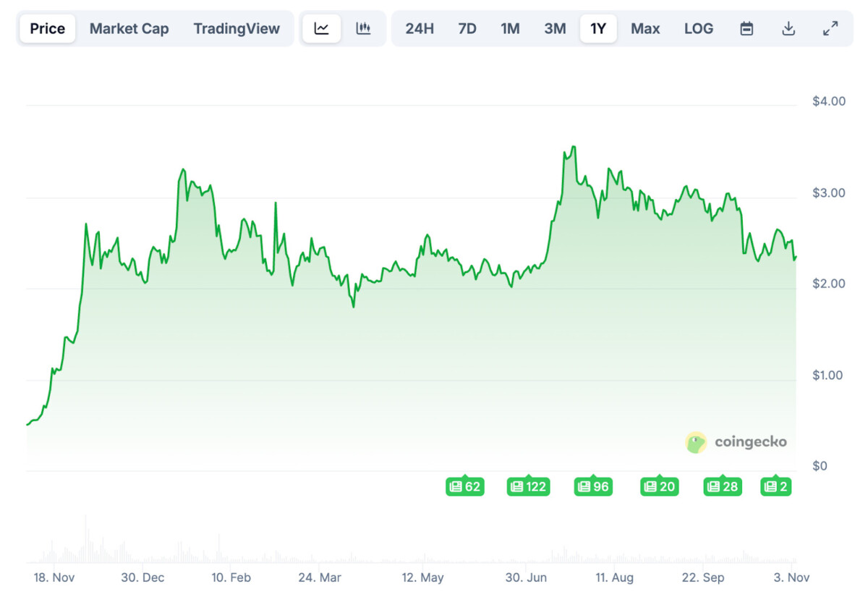This screenshot has height=597, width=868.
Task: Select the 24H time range
Action: (x=420, y=29)
